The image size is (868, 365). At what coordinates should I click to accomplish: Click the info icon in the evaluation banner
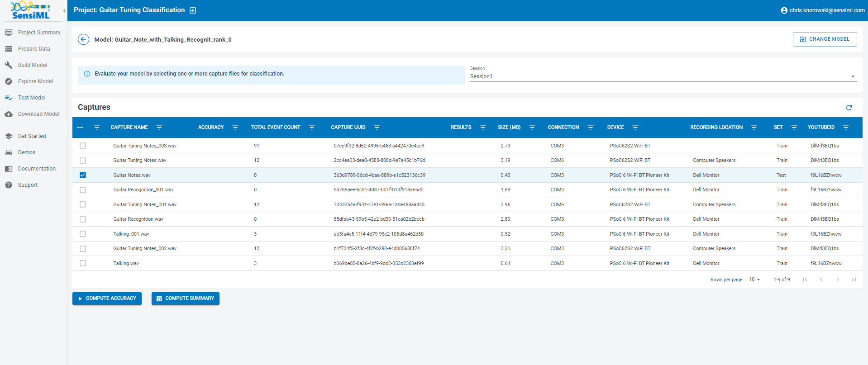[x=87, y=74]
